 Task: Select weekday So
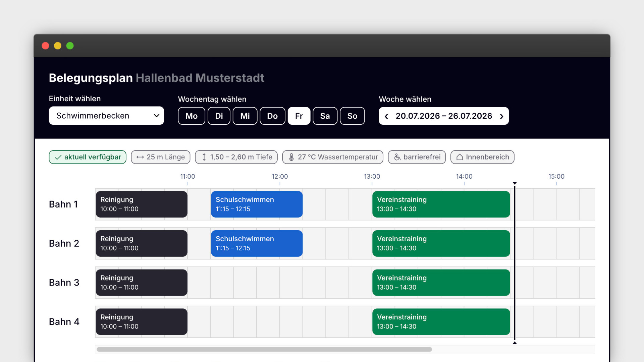[352, 116]
